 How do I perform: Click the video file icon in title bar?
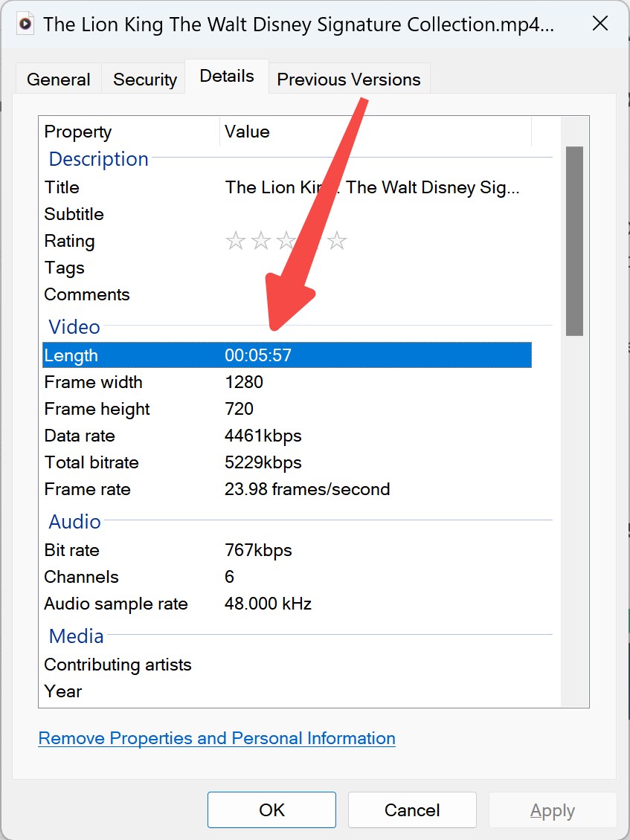point(25,24)
